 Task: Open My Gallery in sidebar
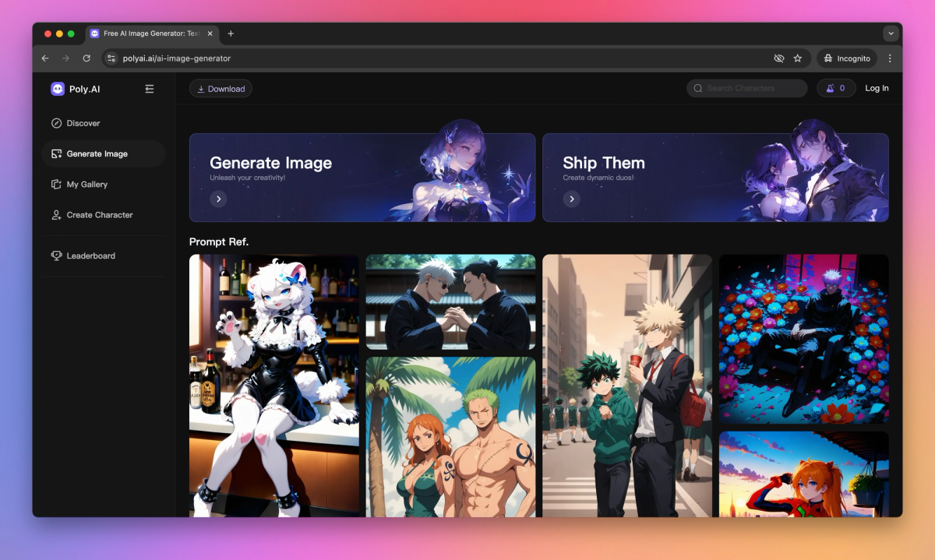tap(104, 185)
